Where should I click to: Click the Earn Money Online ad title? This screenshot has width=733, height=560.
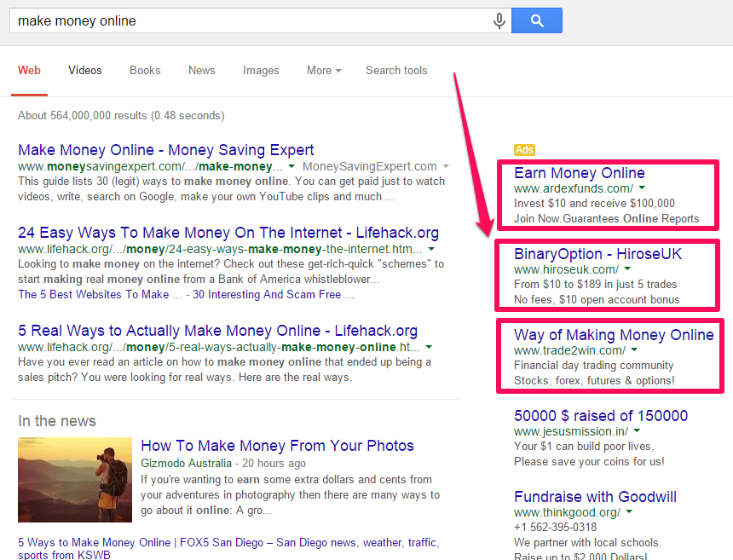(x=580, y=173)
